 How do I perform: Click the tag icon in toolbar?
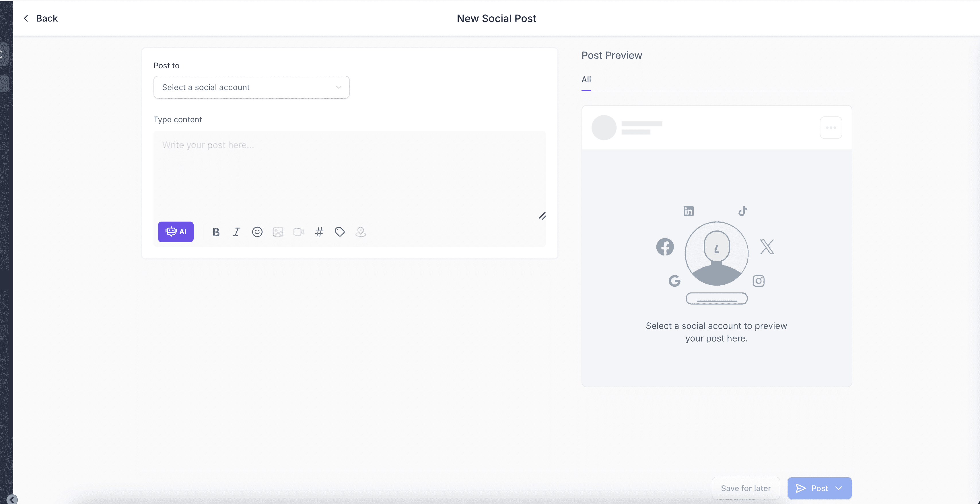(340, 232)
